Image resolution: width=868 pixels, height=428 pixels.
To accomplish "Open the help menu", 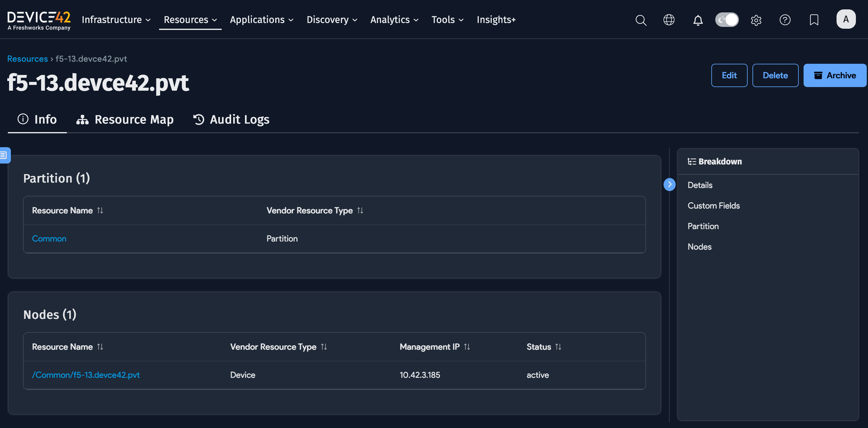I will pyautogui.click(x=785, y=20).
